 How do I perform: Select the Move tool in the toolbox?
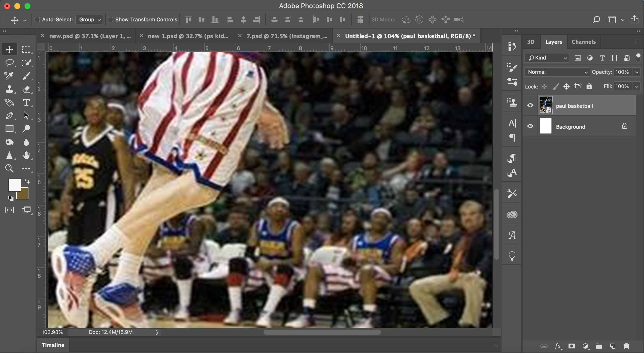tap(9, 49)
